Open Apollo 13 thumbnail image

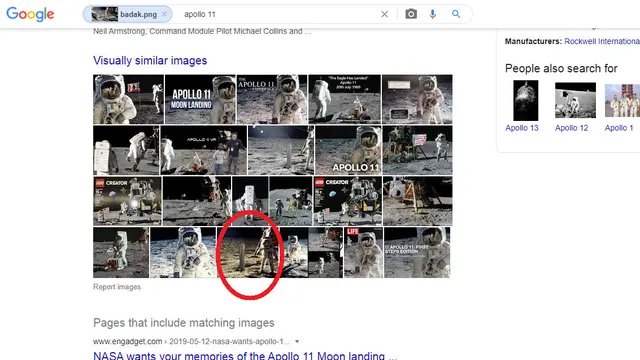click(526, 100)
